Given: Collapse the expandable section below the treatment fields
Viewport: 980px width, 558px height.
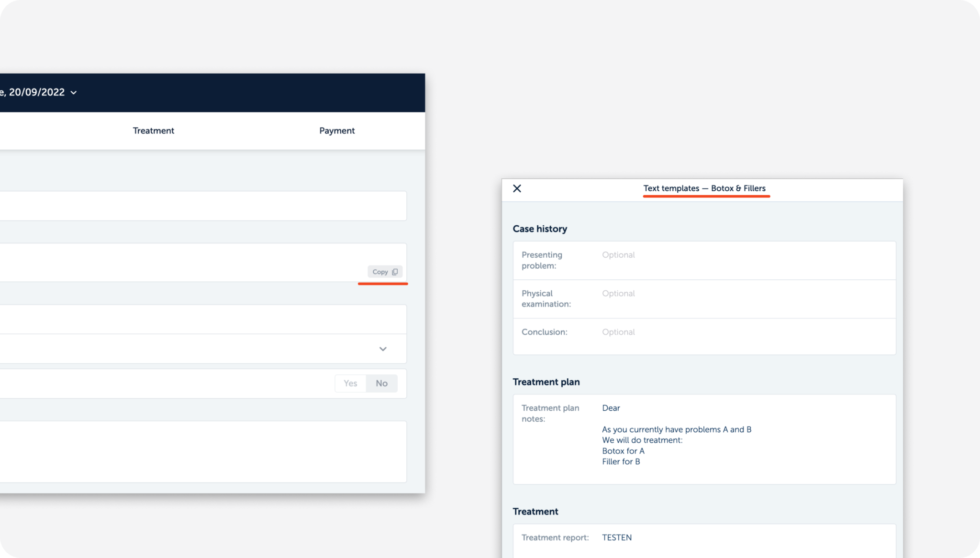Looking at the screenshot, I should click(x=382, y=349).
